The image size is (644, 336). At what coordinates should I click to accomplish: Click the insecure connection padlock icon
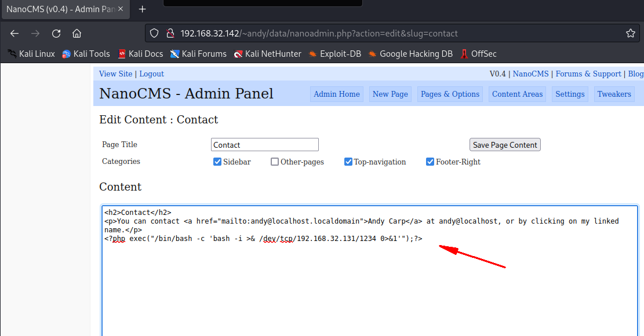pyautogui.click(x=170, y=34)
